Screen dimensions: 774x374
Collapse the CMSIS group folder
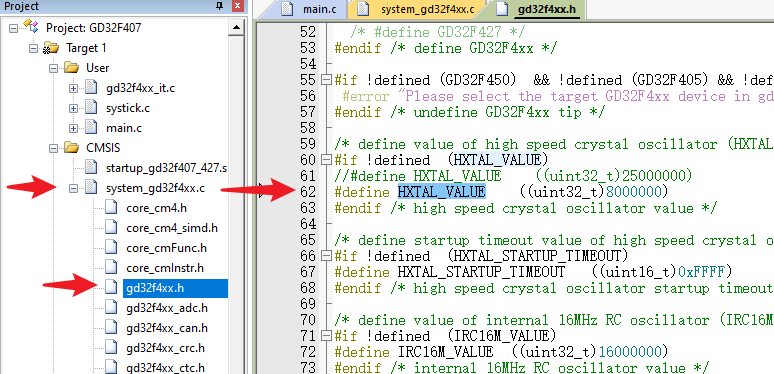53,148
